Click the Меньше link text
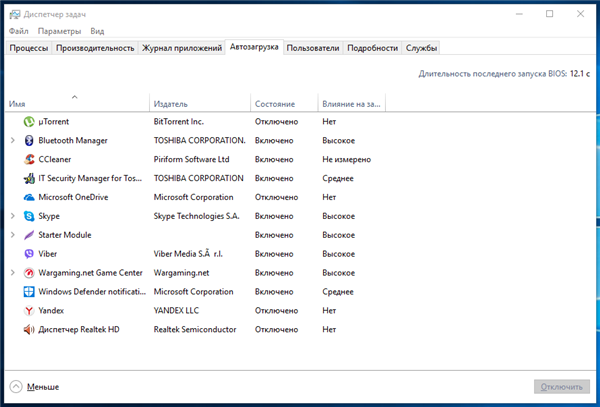Screen dimensions: 600x407 pos(43,387)
